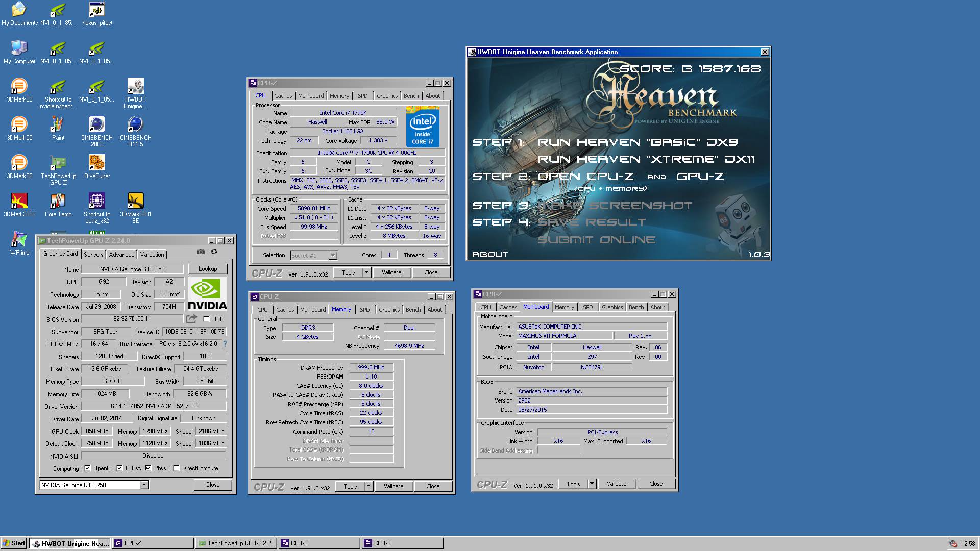This screenshot has width=980, height=551.
Task: Click Start button on taskbar
Action: tap(14, 543)
